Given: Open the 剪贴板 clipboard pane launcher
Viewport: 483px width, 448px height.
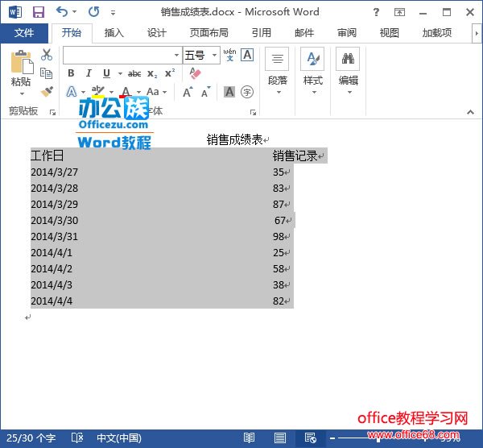Looking at the screenshot, I should pyautogui.click(x=52, y=112).
